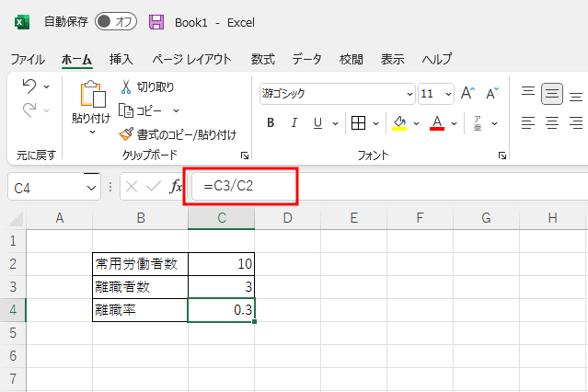Click the formula Enter checkmark icon
588x392 pixels.
(154, 186)
